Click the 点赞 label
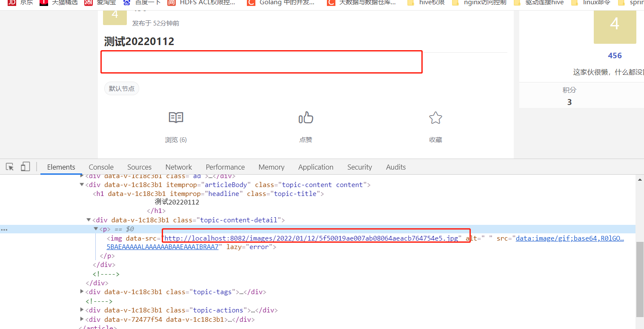644x329 pixels. (306, 139)
